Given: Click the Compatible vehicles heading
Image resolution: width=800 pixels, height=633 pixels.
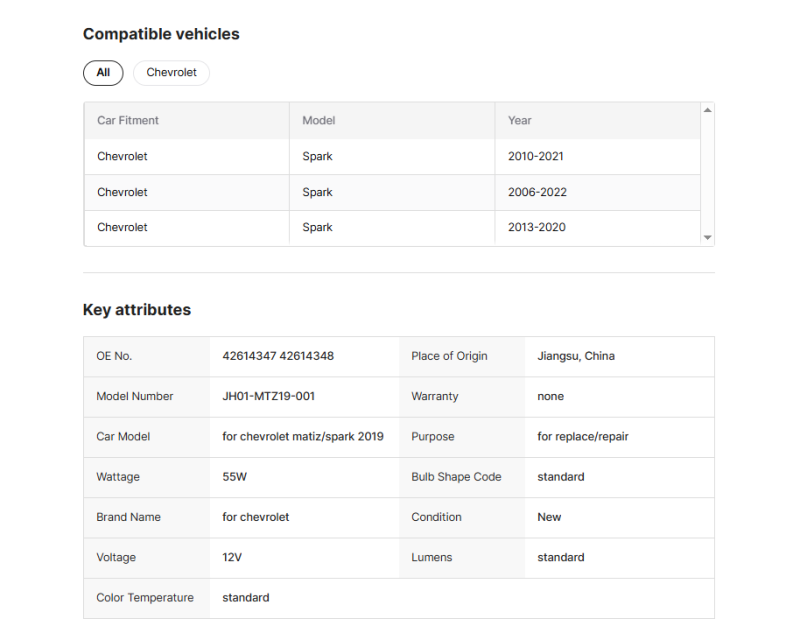Looking at the screenshot, I should pyautogui.click(x=161, y=34).
